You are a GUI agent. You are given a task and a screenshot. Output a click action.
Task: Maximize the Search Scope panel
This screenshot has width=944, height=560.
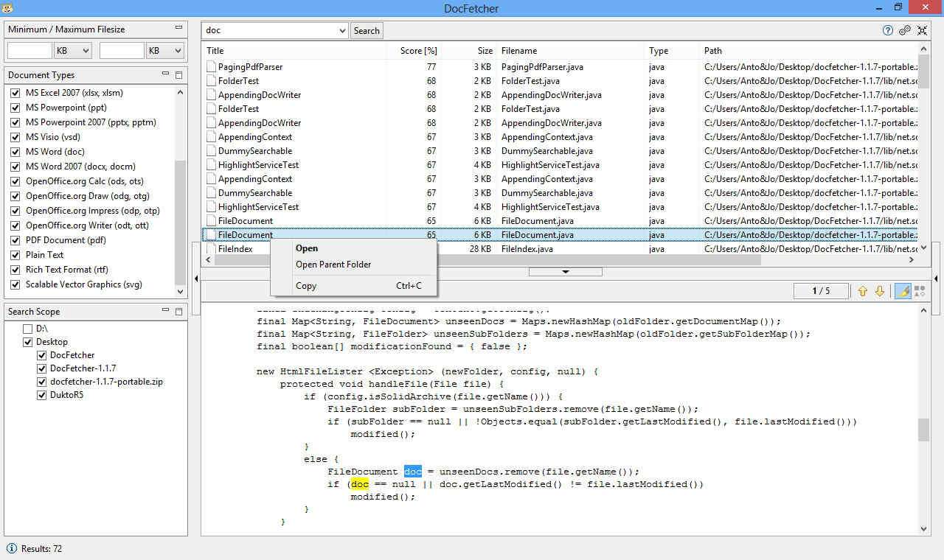[x=178, y=312]
